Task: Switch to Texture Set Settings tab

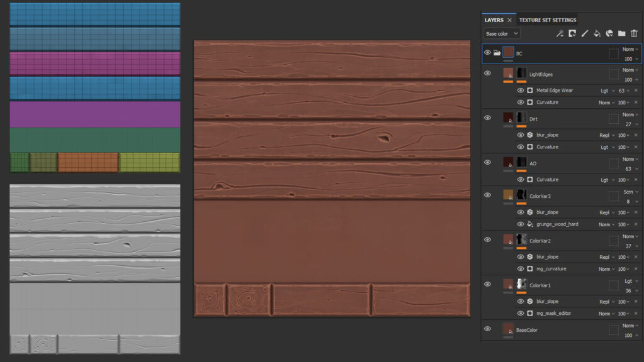Action: (548, 20)
